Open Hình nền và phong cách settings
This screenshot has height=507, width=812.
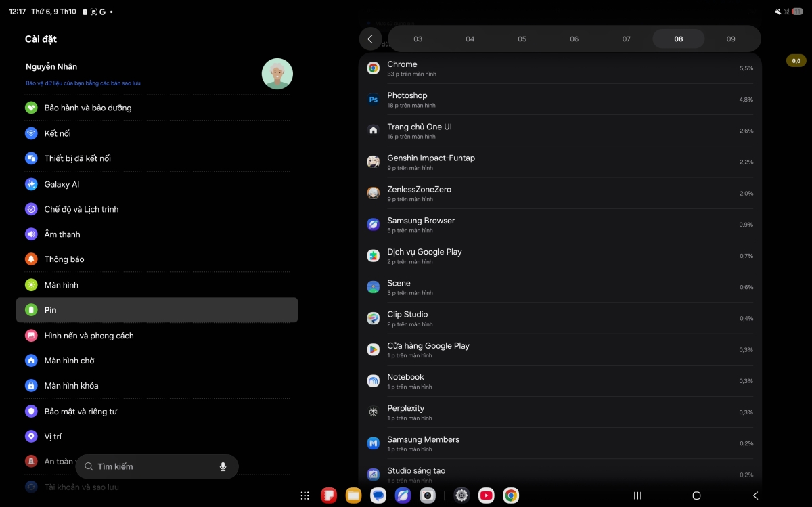[157, 336]
